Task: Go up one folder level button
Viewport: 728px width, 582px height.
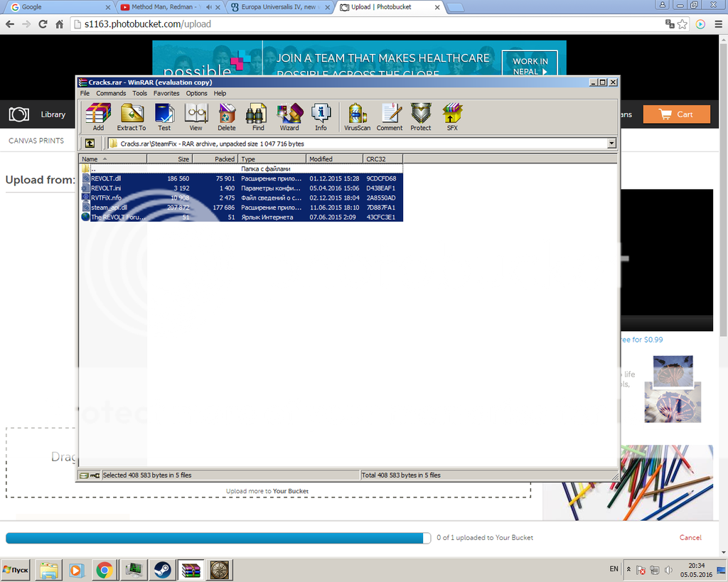Action: (90, 144)
